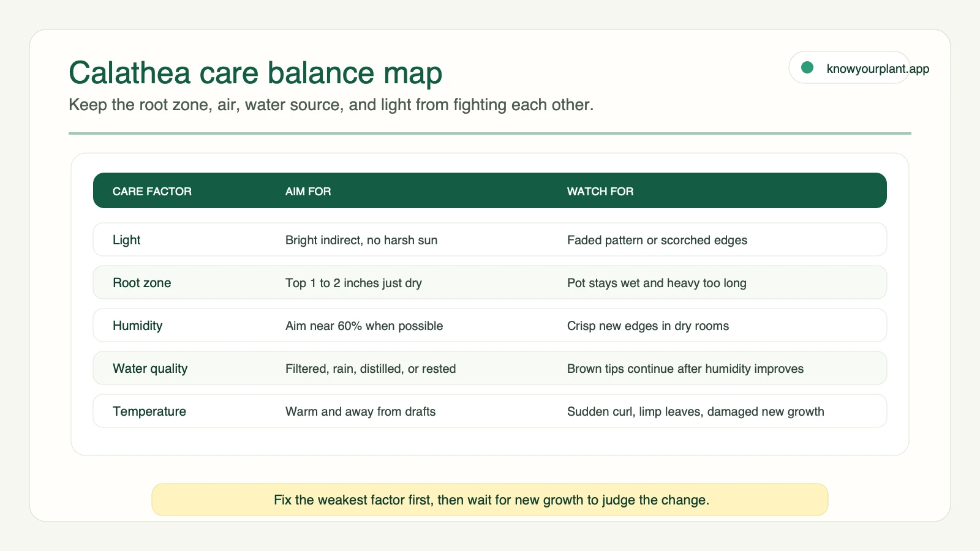Select the Temperature row label
The height and width of the screenshot is (551, 980).
tap(149, 411)
